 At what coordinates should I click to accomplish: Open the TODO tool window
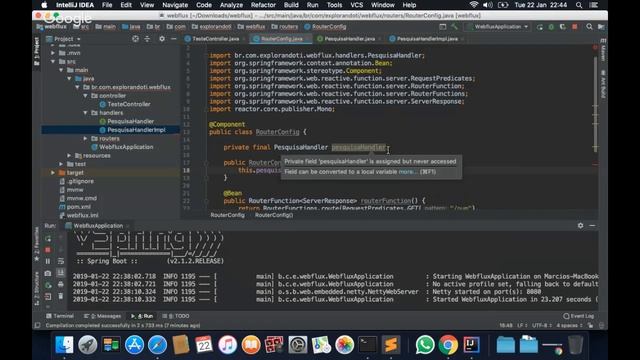(176, 316)
